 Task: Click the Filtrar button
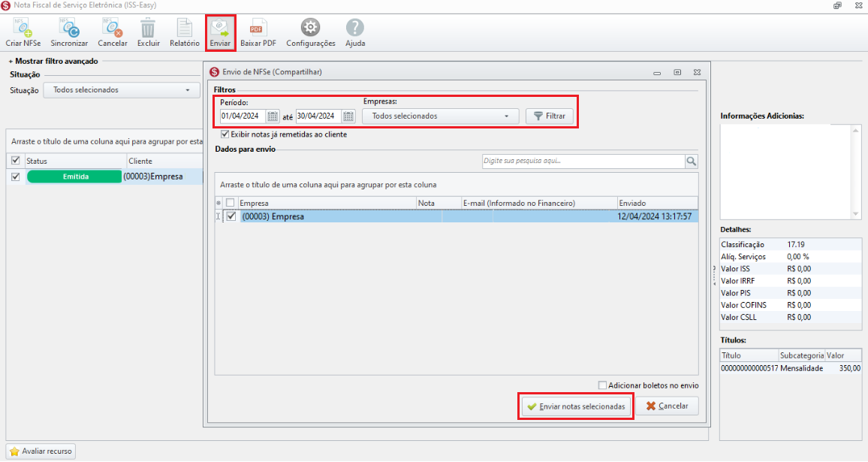point(549,116)
